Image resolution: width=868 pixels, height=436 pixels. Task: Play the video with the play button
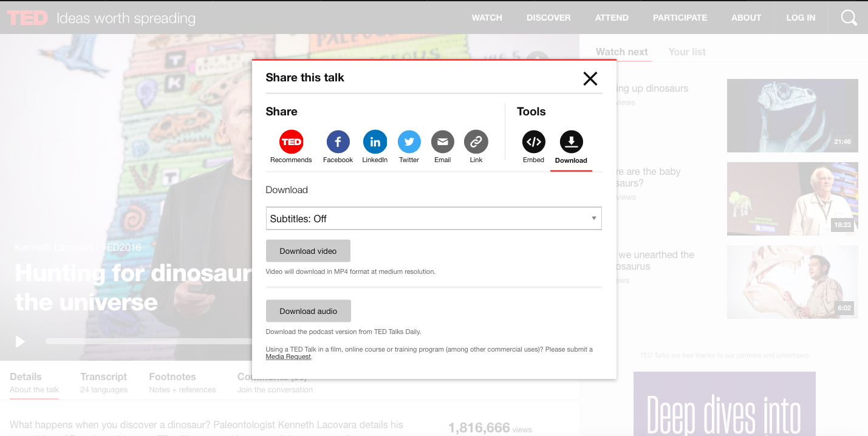(x=20, y=341)
